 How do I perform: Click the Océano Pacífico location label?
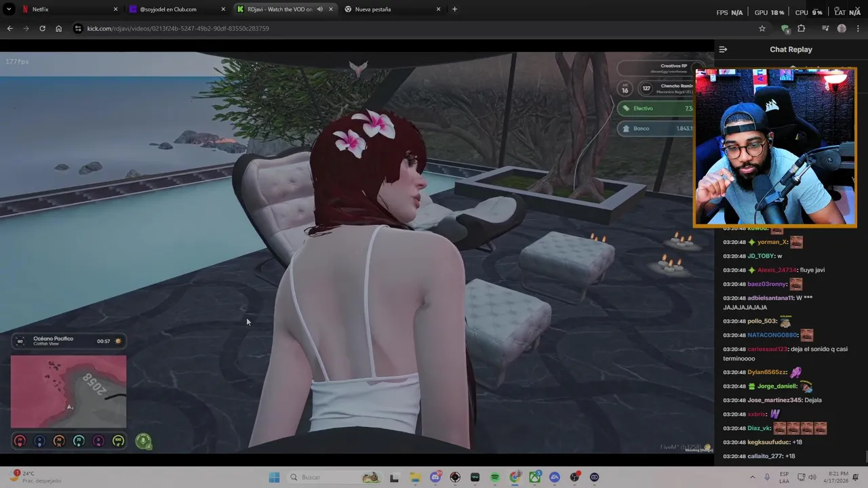[x=53, y=339]
